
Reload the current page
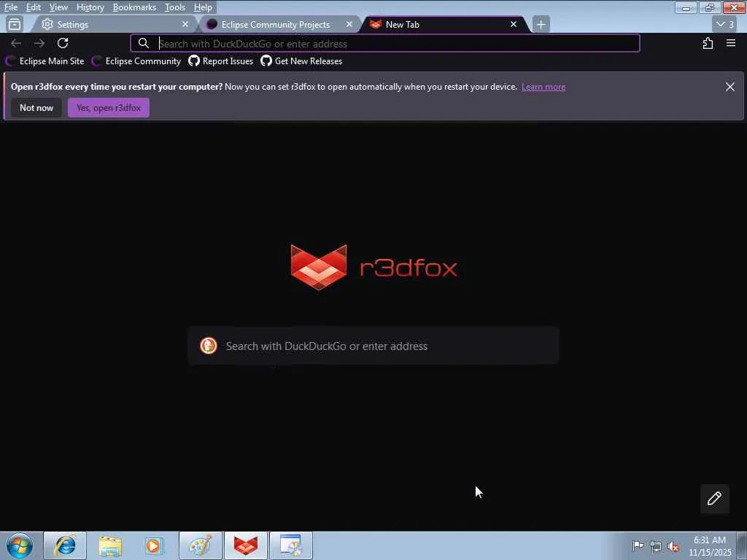63,43
